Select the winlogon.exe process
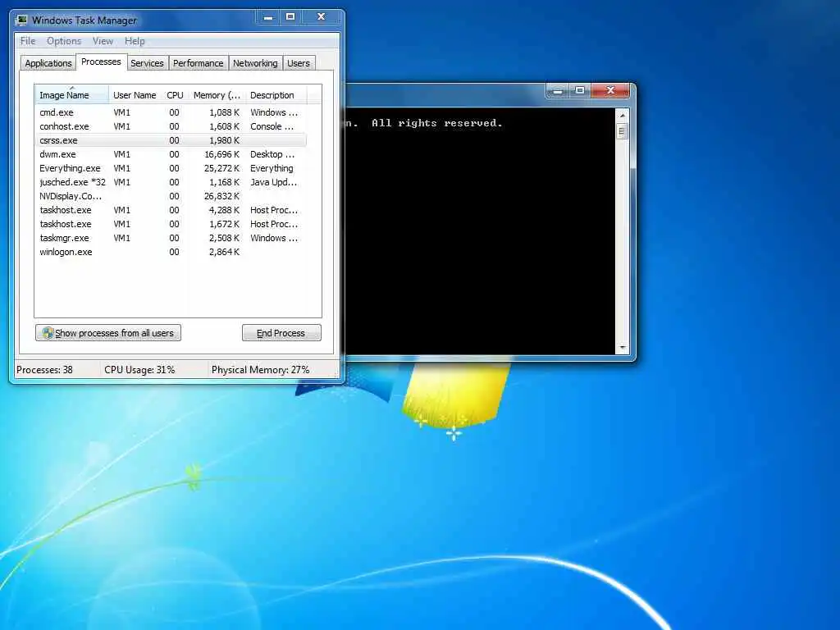Viewport: 840px width, 630px height. pyautogui.click(x=171, y=252)
